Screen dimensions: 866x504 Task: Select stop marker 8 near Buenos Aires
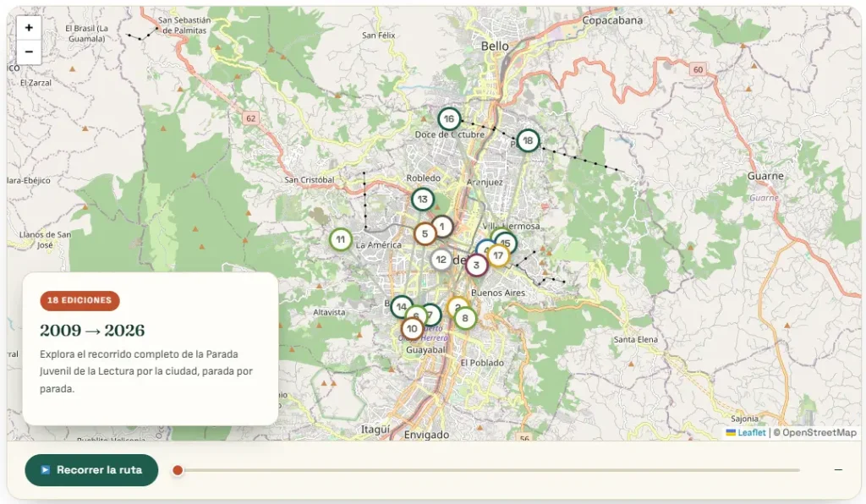pyautogui.click(x=465, y=319)
